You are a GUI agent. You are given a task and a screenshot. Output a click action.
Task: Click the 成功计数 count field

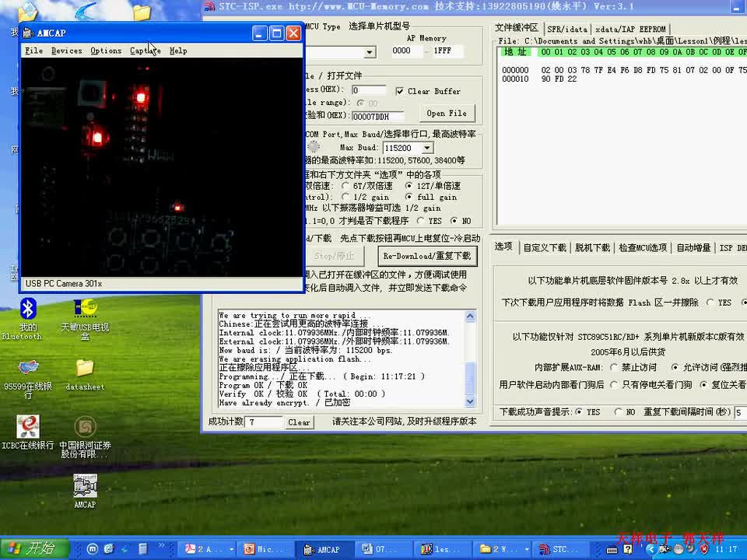click(264, 422)
